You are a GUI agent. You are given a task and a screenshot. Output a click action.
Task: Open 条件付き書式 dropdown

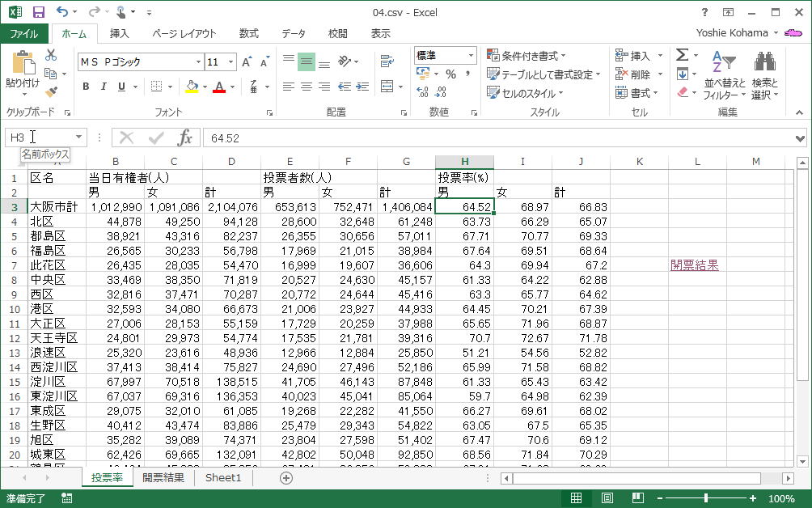tap(527, 55)
